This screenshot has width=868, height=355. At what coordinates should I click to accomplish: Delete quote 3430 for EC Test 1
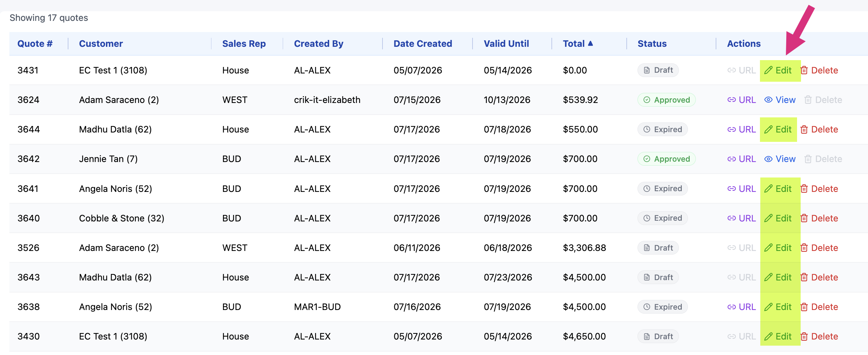pyautogui.click(x=819, y=336)
